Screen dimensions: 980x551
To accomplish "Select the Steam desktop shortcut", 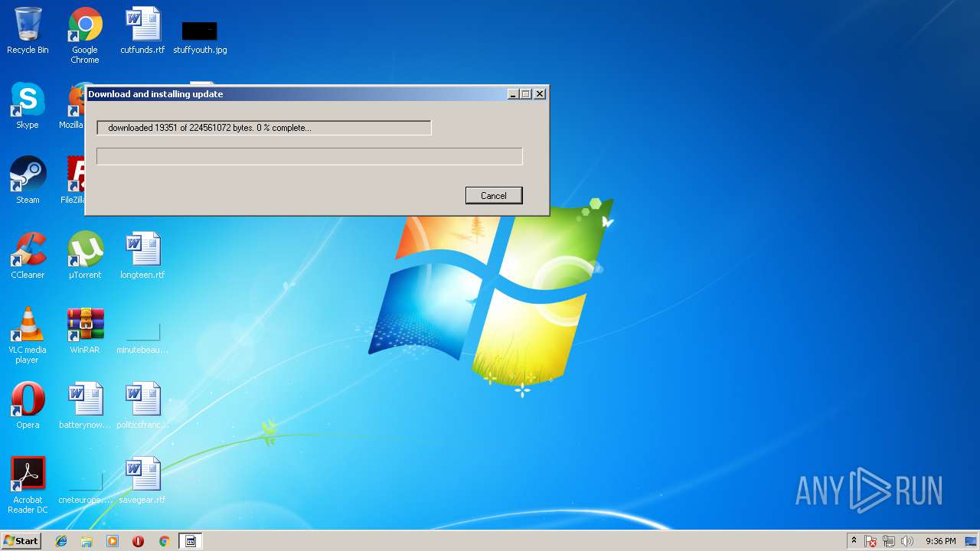I will pos(28,181).
